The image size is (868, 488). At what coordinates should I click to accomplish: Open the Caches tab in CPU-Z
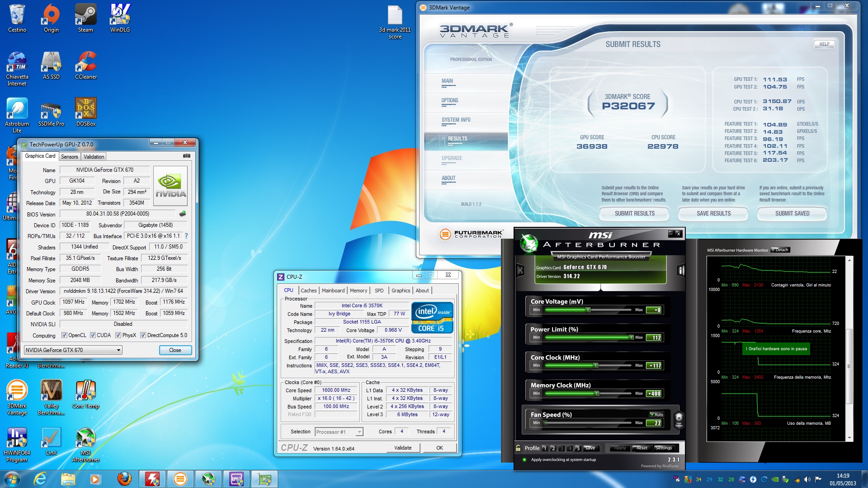tap(309, 291)
